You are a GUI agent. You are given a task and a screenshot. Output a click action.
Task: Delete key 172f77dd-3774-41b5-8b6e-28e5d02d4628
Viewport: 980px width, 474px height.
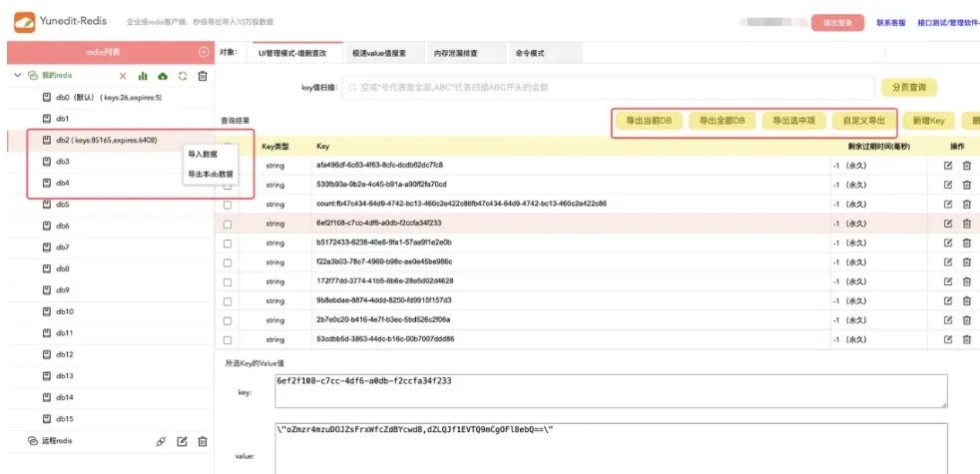(967, 281)
